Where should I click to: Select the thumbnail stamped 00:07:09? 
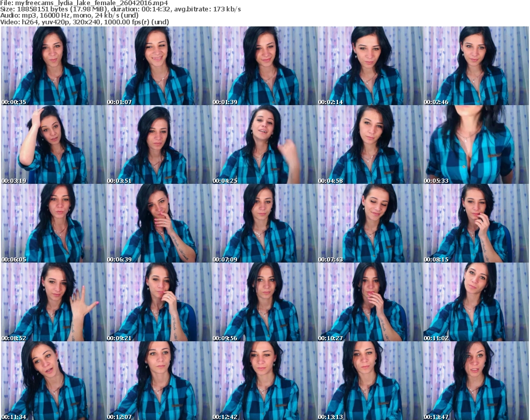tap(264, 223)
